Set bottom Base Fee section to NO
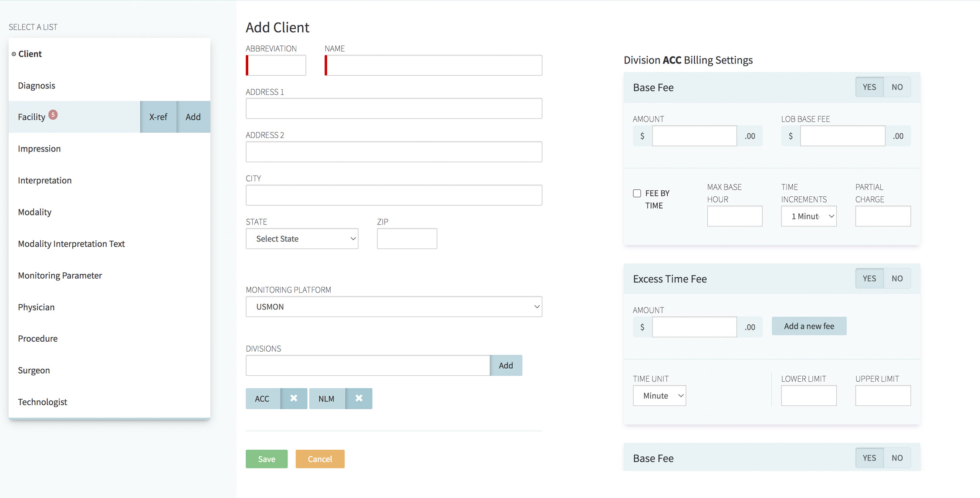Viewport: 980px width, 498px height. [897, 458]
